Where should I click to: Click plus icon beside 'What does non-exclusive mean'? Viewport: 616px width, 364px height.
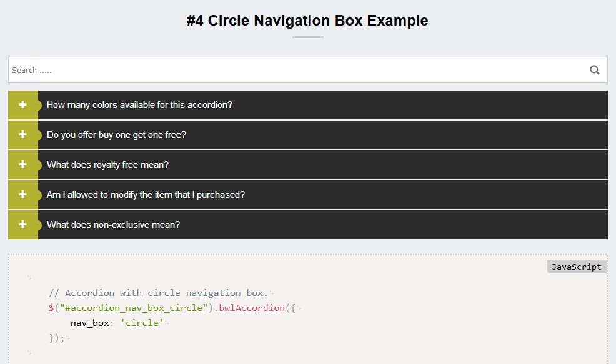pos(23,225)
